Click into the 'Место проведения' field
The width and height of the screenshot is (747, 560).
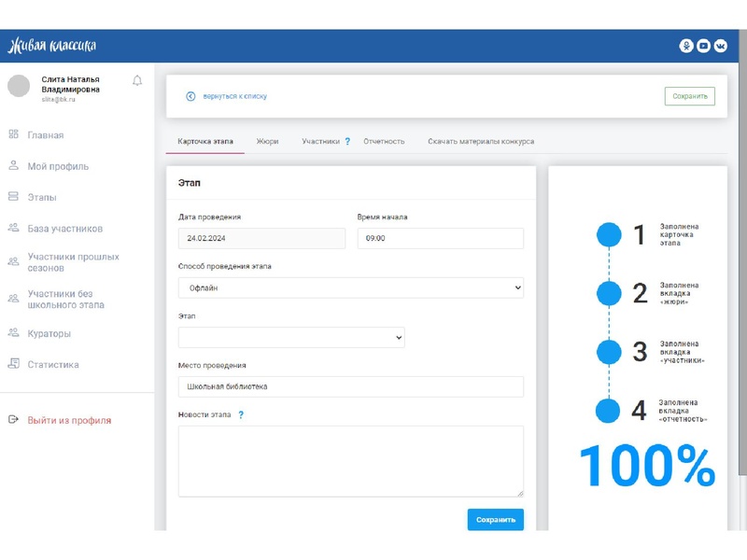pos(350,387)
